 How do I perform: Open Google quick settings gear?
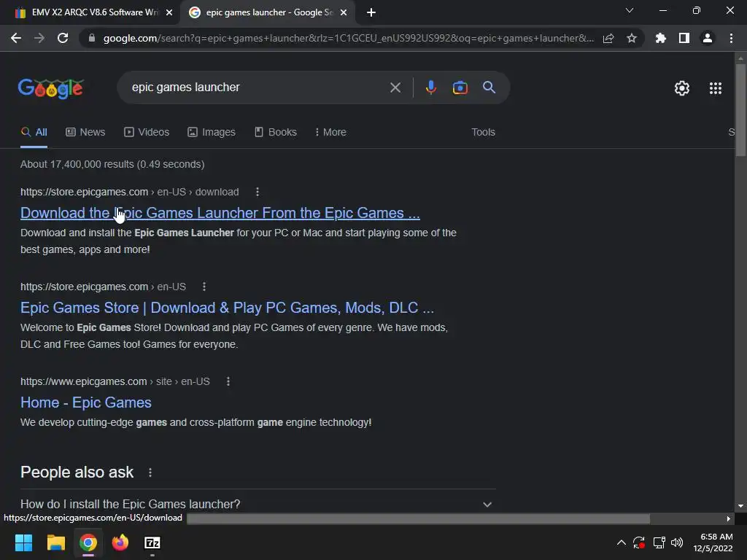click(x=682, y=88)
